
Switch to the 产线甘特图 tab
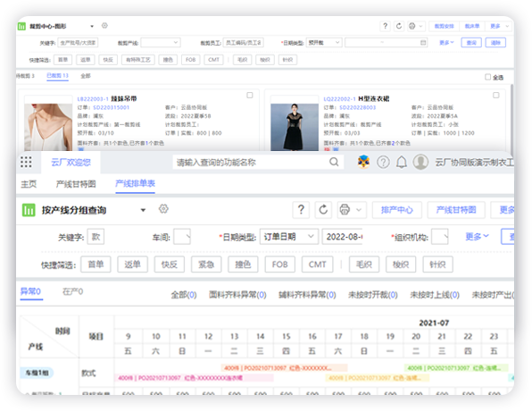[76, 184]
